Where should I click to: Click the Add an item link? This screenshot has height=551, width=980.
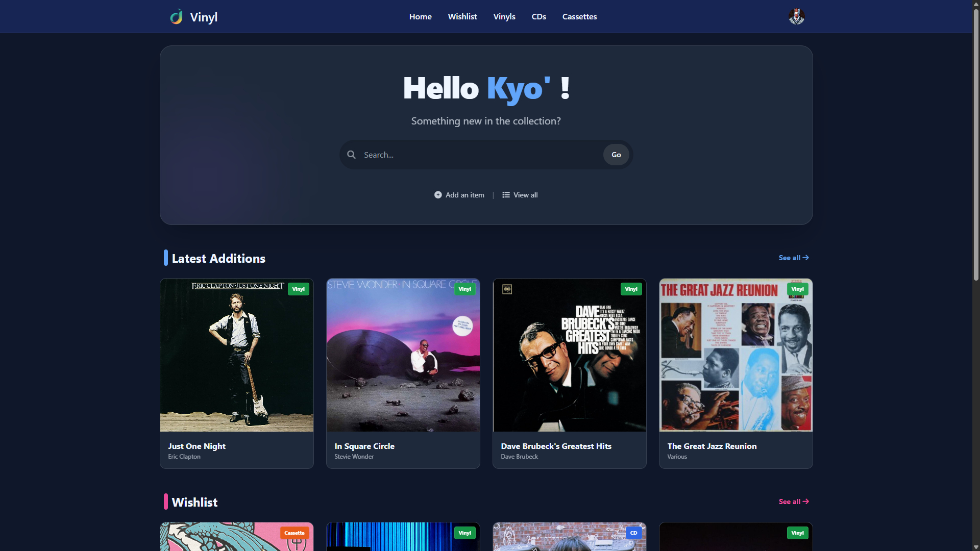pos(459,195)
